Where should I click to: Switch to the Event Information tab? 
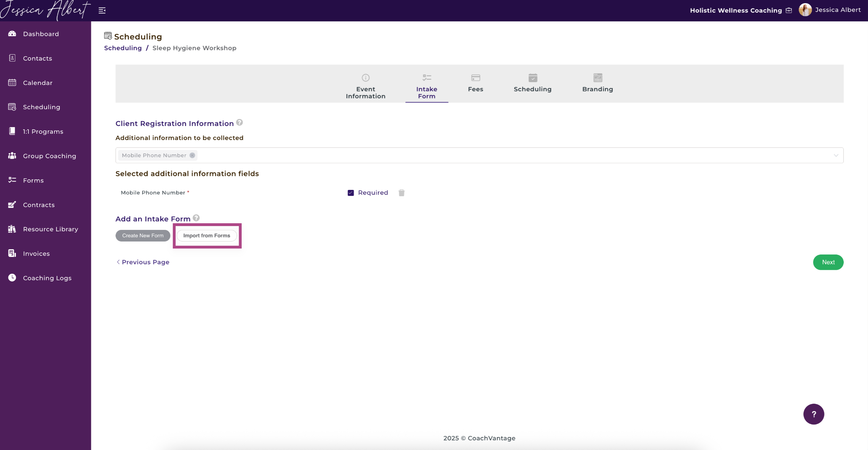[x=366, y=87]
